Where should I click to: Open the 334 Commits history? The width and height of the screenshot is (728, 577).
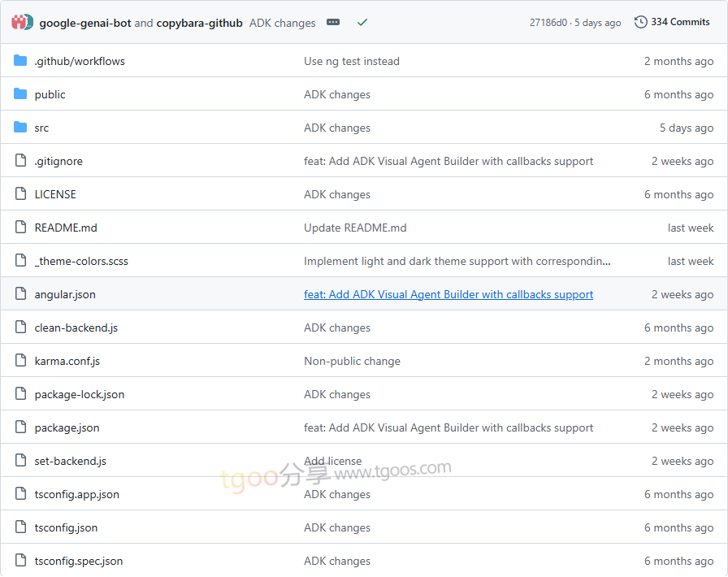pyautogui.click(x=672, y=22)
